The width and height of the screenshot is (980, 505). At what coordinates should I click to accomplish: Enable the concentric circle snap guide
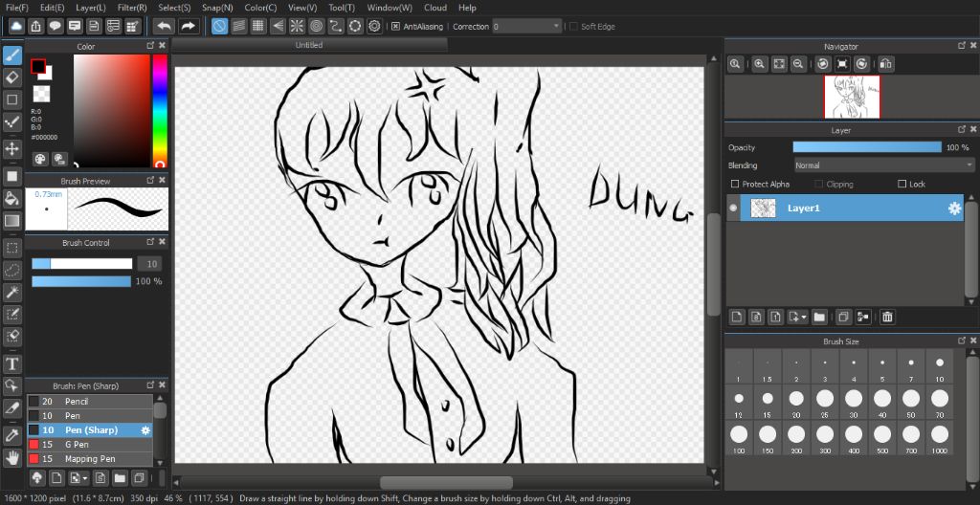coord(316,26)
